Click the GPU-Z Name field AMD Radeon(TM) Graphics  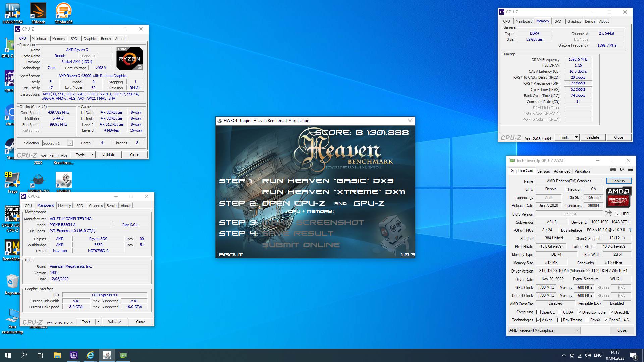[x=569, y=181]
